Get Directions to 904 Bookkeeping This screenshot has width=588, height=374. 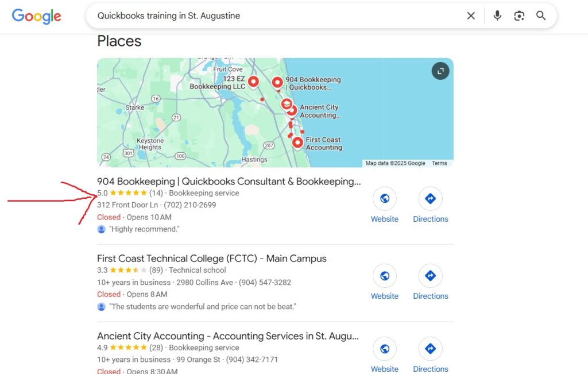coord(431,205)
